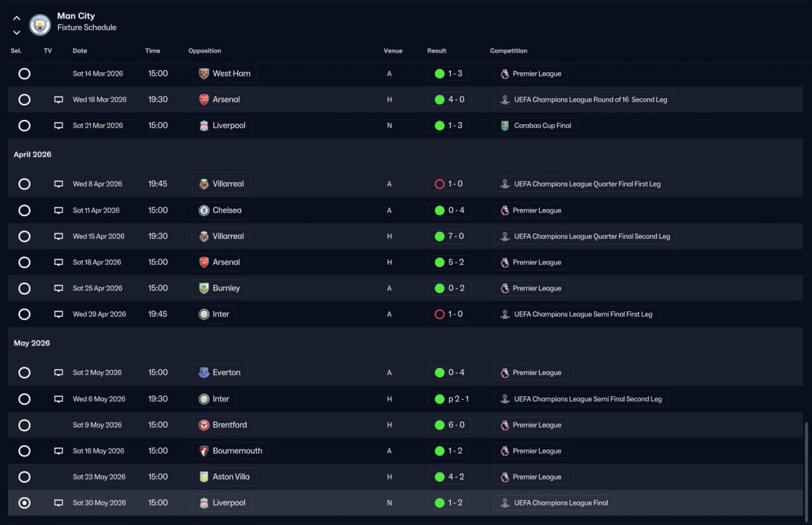
Task: Click the Burnley crest icon
Action: (204, 288)
